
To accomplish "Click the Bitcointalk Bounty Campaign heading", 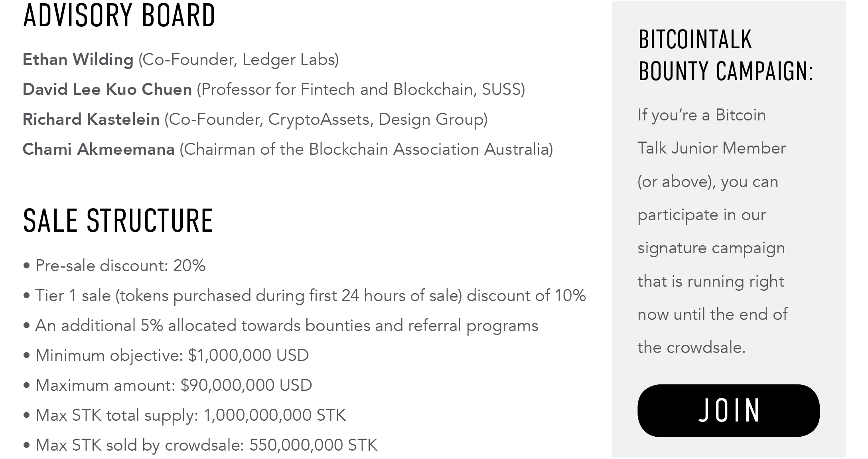I will tap(726, 55).
